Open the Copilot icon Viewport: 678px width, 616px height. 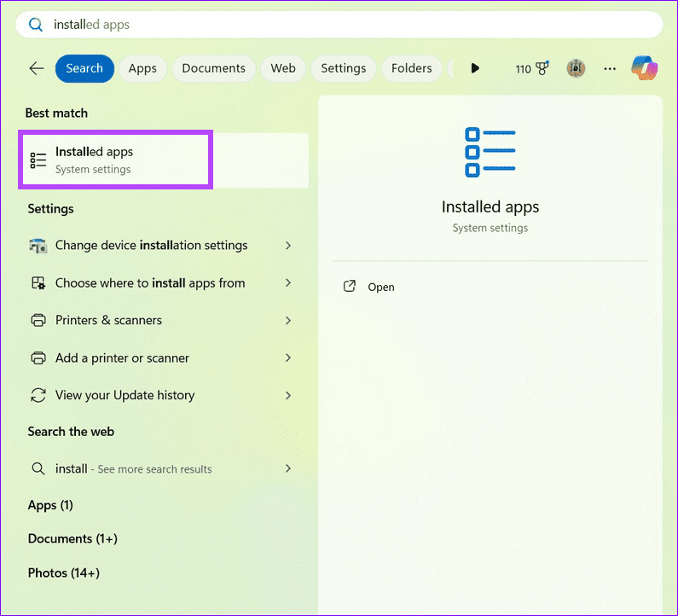(644, 68)
